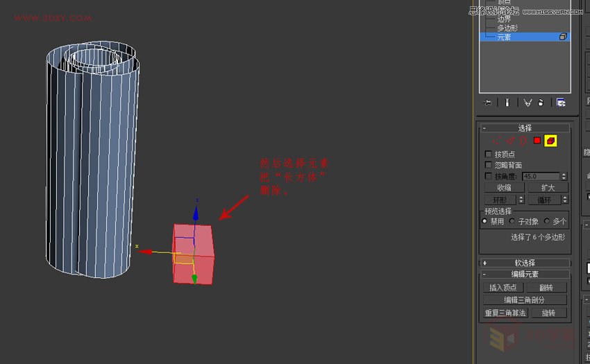Screen dimensions: 590x364
Task: Click the green Y-axis gizmo arrow
Action: point(194,279)
